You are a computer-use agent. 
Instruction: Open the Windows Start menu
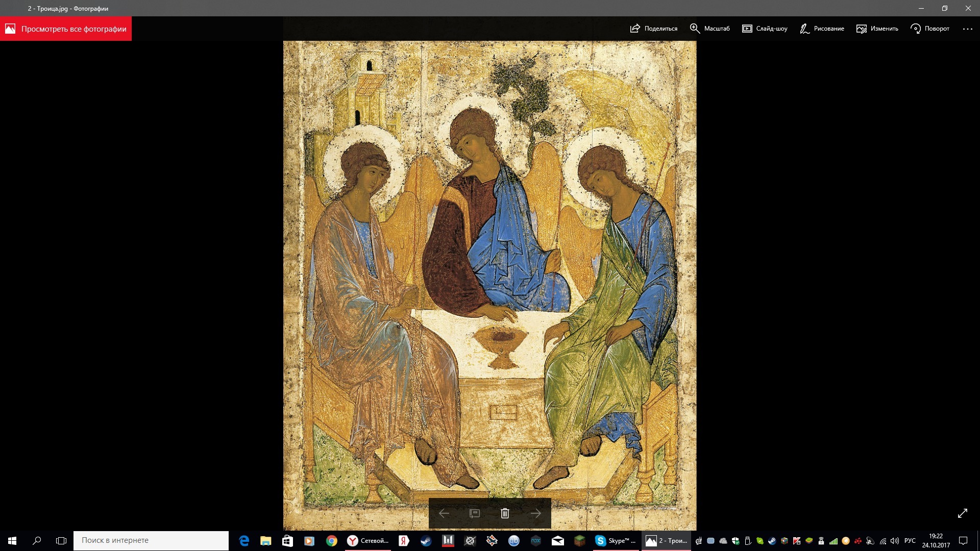pos(12,540)
